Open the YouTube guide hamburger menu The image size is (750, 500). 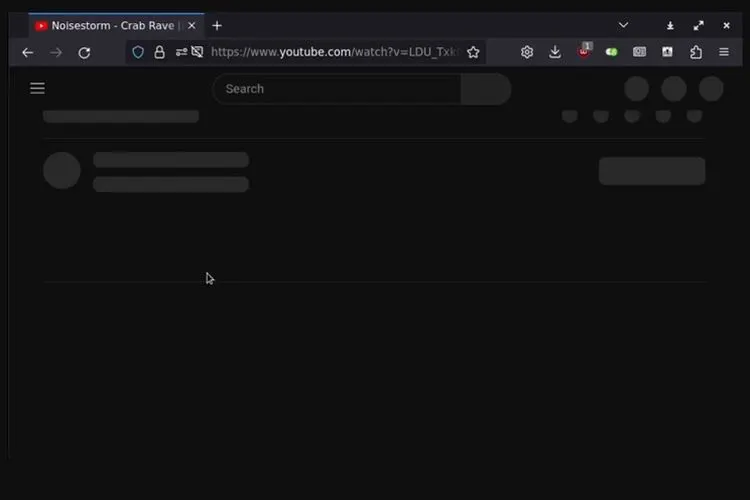[37, 88]
